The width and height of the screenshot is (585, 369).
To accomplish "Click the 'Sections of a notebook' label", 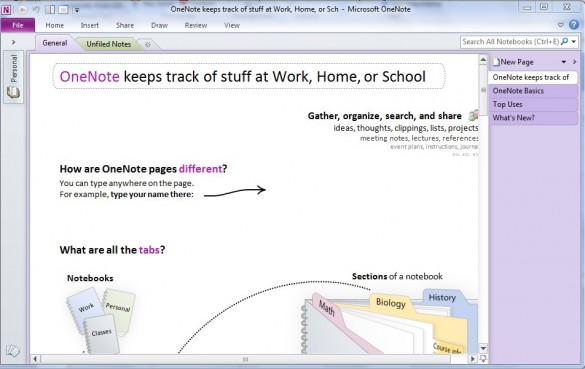I will 397,276.
